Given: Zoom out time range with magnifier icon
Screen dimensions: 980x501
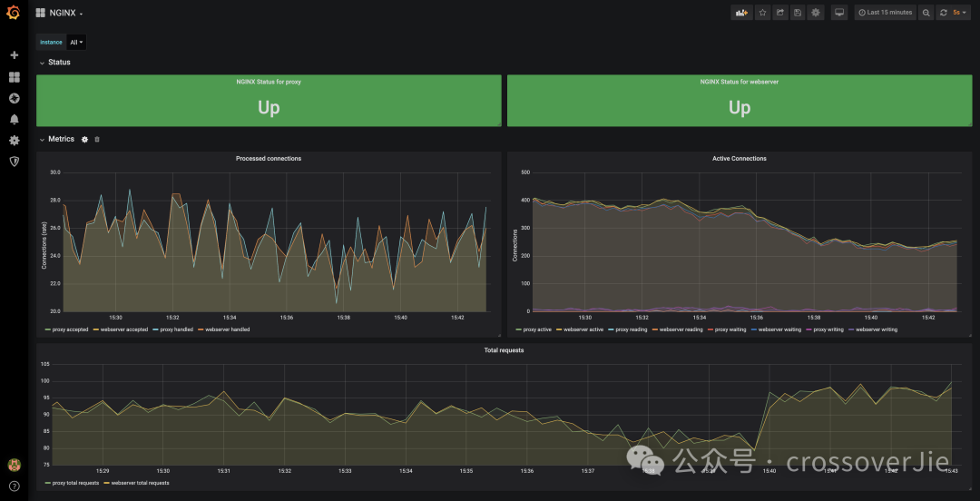Looking at the screenshot, I should click(x=926, y=13).
